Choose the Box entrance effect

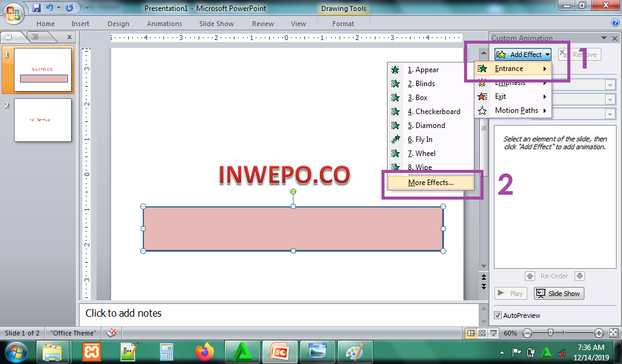431,98
